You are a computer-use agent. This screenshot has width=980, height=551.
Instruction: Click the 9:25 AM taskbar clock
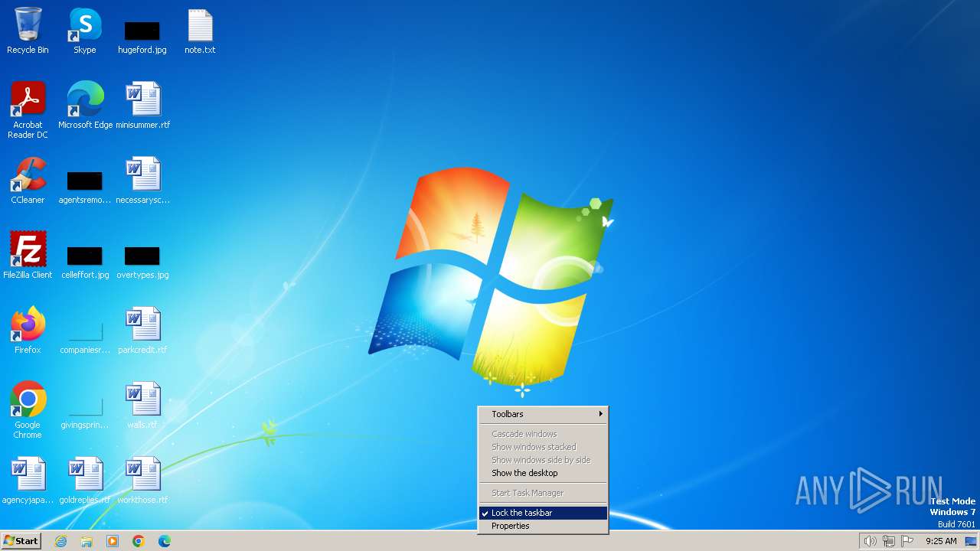[x=941, y=541]
